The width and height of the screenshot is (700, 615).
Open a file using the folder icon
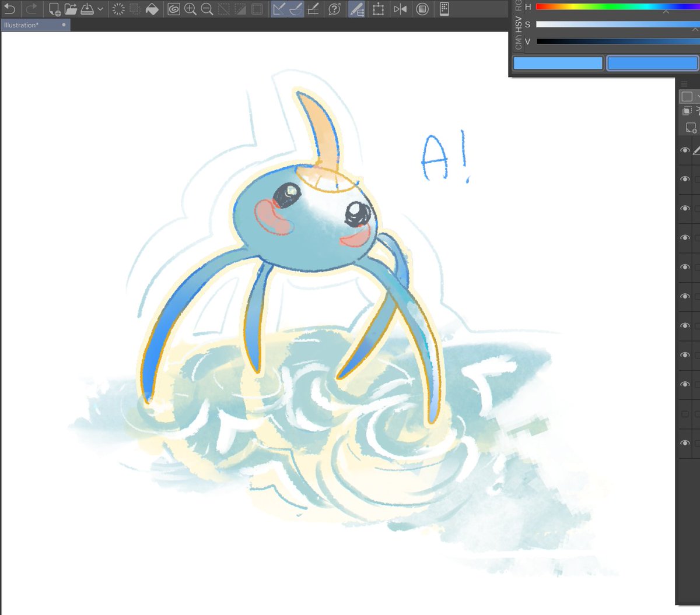pos(71,9)
